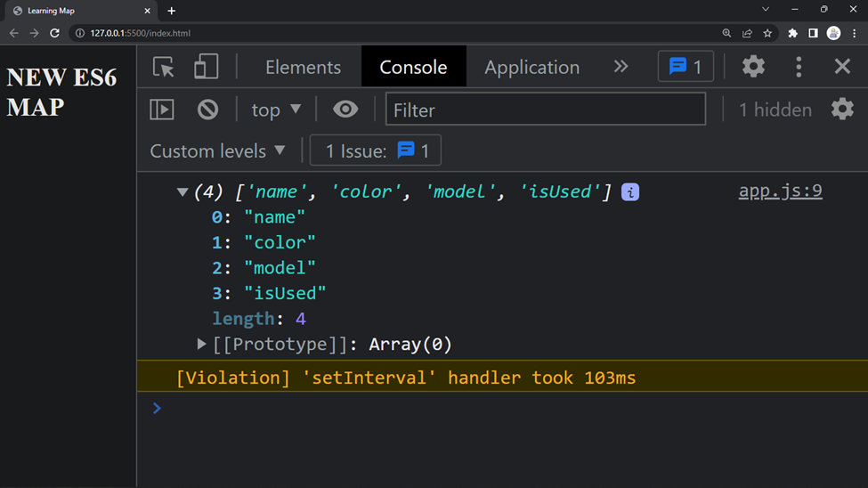Select the Console tab
The width and height of the screenshot is (868, 488).
[413, 67]
